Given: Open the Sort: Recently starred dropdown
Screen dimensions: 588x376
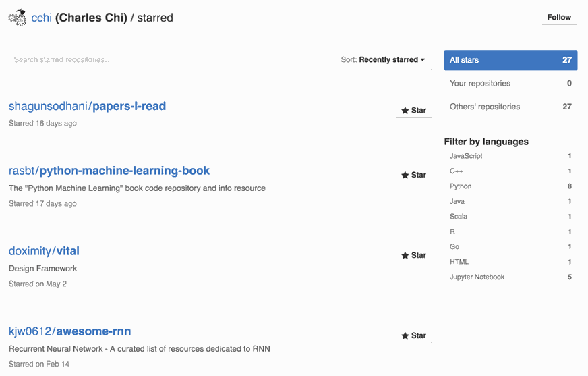Looking at the screenshot, I should pos(383,60).
